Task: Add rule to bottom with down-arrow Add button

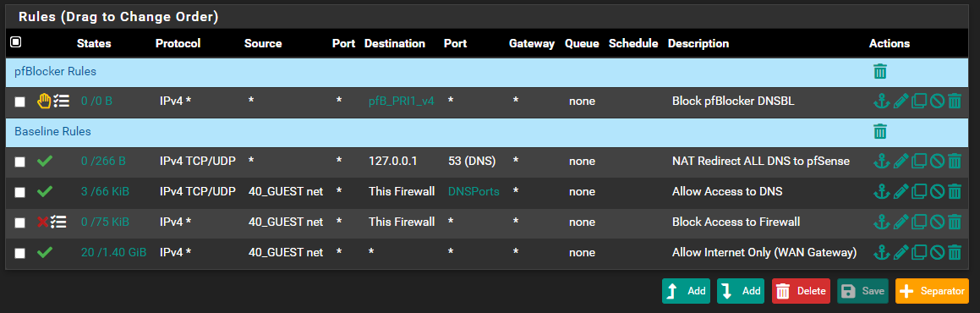Action: click(742, 291)
